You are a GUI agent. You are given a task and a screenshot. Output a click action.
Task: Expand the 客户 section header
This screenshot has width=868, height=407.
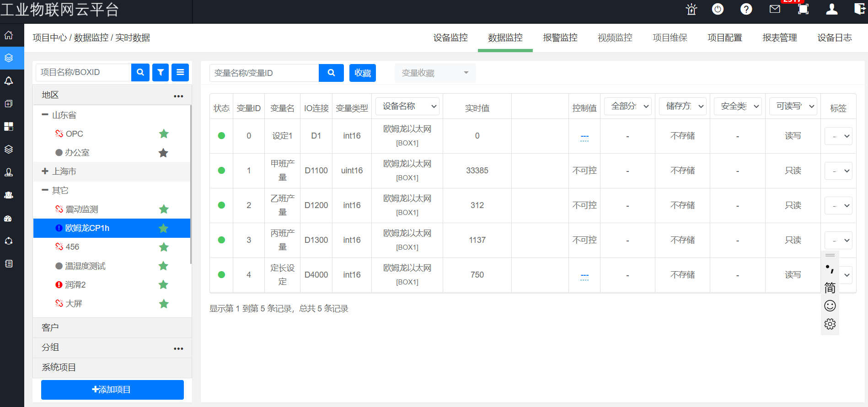click(x=113, y=328)
